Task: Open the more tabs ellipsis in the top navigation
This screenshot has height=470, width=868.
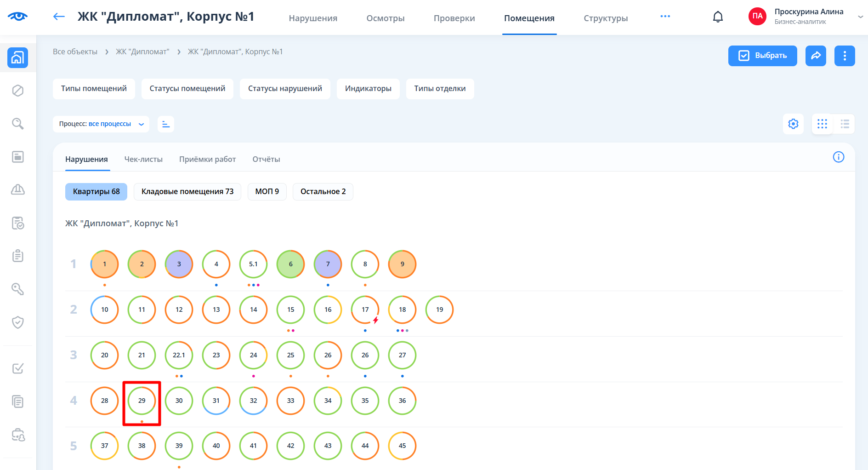Action: [665, 17]
